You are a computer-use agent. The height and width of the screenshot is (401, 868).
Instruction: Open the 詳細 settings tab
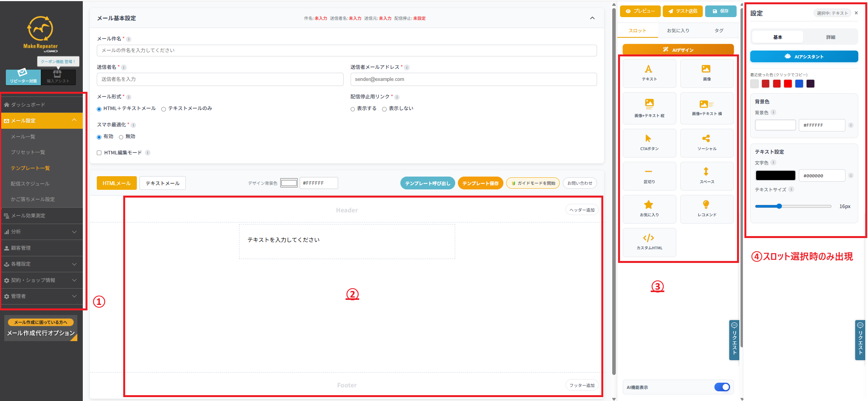[830, 37]
